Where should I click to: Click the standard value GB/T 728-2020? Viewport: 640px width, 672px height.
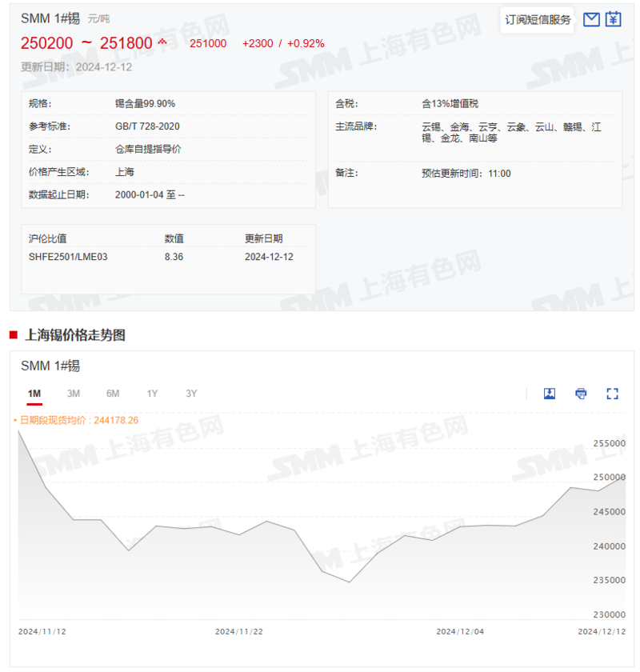(x=147, y=126)
